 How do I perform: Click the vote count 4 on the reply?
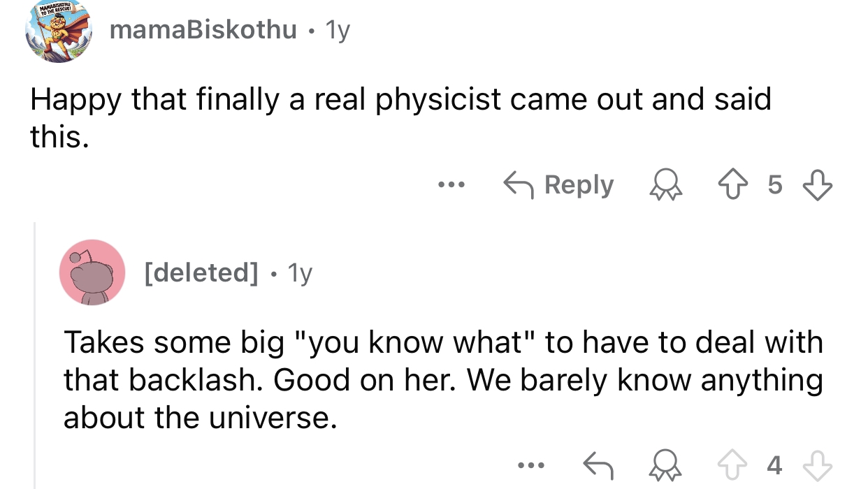[772, 465]
